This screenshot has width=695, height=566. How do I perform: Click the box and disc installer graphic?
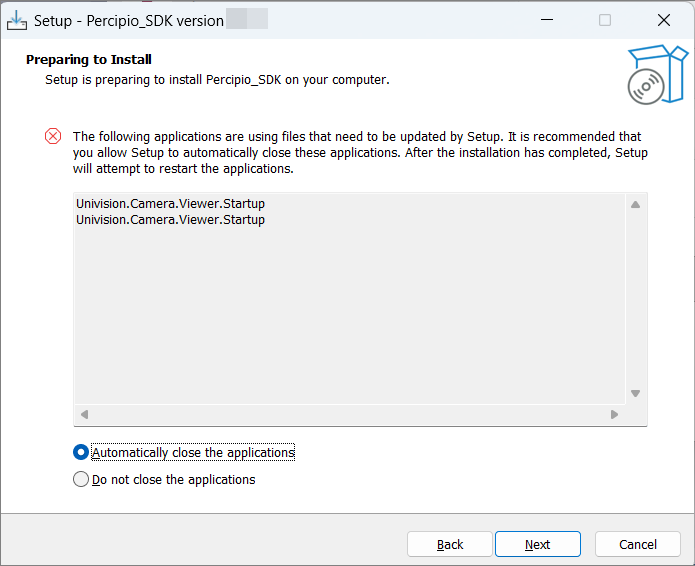658,74
